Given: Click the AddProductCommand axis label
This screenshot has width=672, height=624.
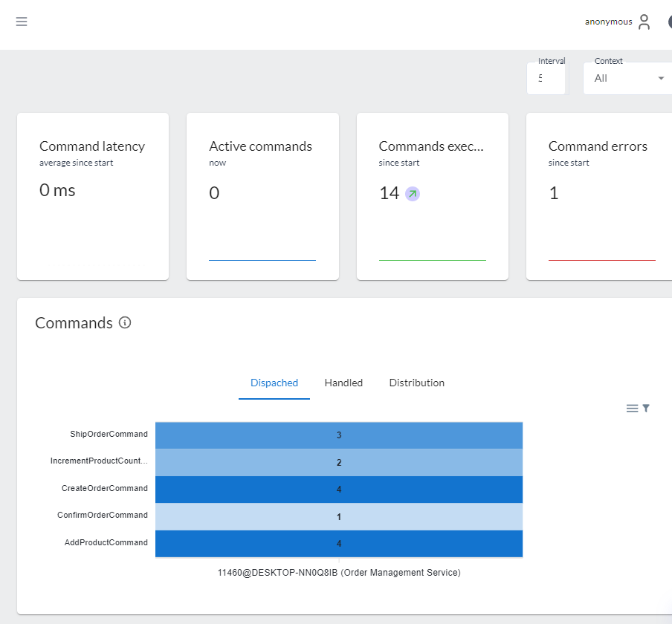Looking at the screenshot, I should [x=106, y=542].
